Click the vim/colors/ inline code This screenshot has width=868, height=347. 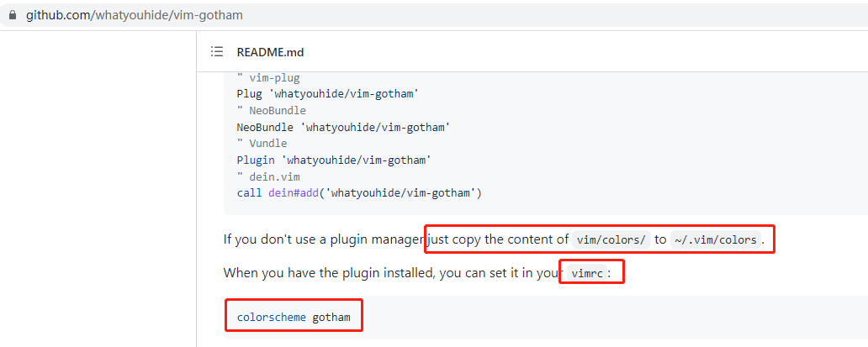611,239
